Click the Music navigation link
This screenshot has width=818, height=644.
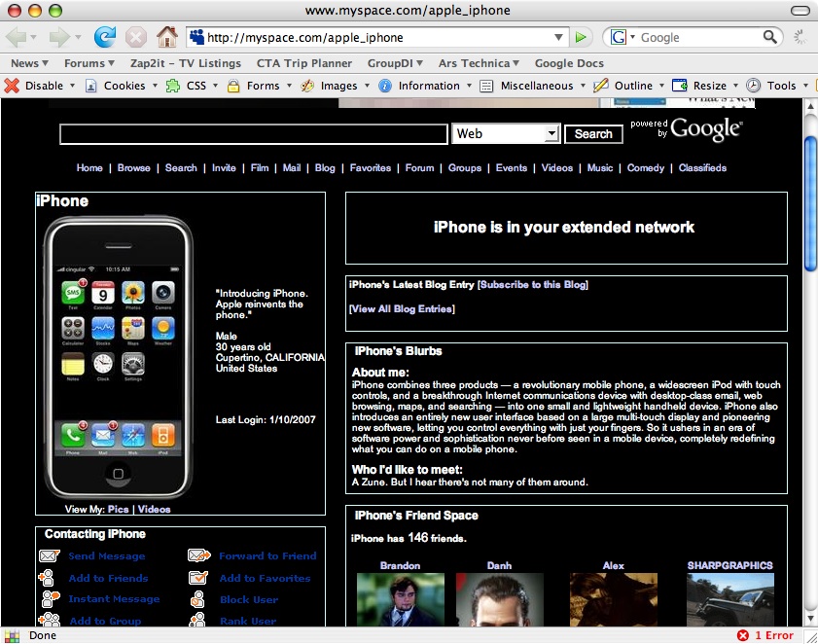click(x=600, y=167)
